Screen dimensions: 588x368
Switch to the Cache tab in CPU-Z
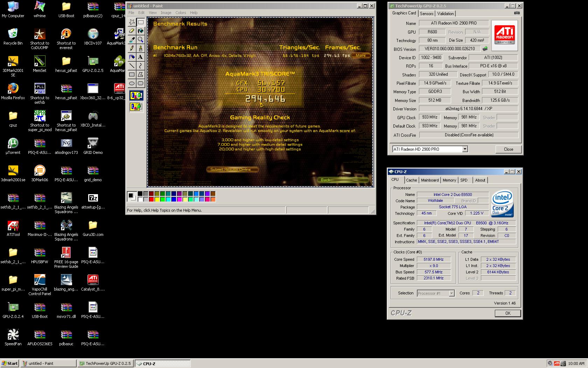(411, 180)
